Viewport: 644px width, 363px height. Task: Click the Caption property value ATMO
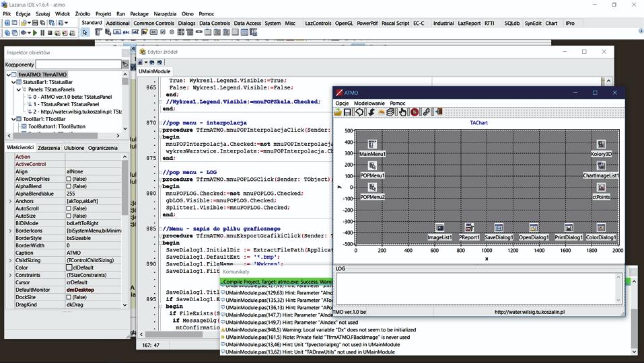pos(94,253)
